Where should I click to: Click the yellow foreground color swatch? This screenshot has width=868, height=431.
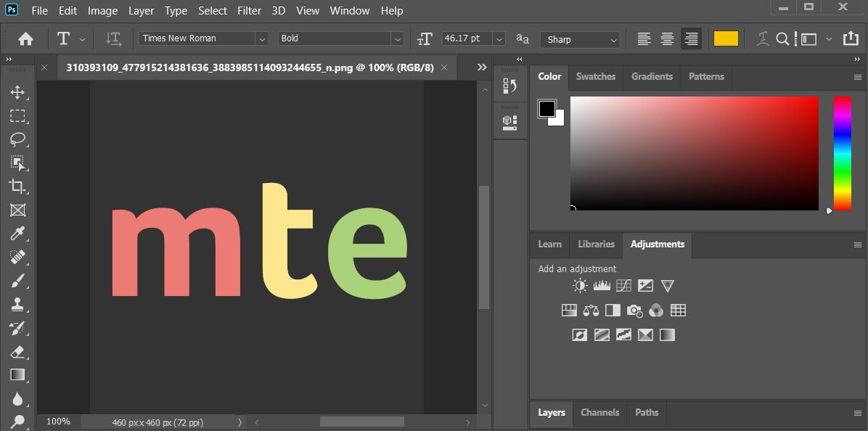point(726,38)
